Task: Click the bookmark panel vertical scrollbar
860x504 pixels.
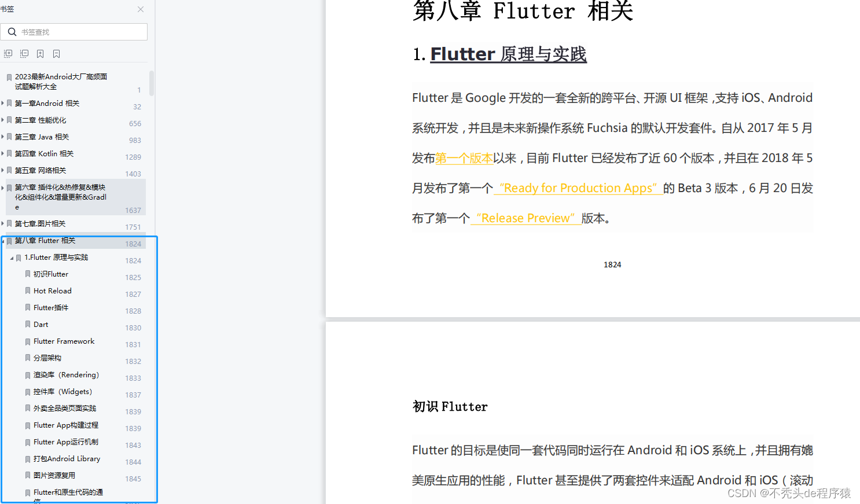Action: click(x=152, y=83)
